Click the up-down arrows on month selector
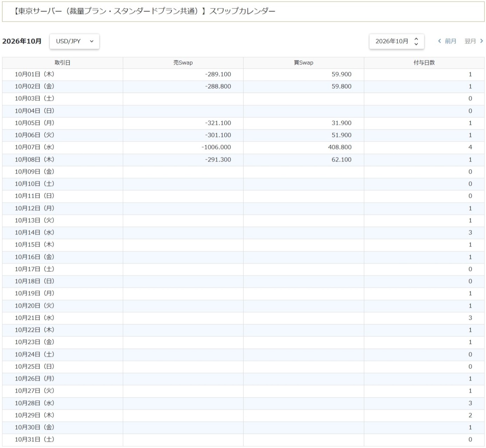The width and height of the screenshot is (486, 448). click(x=416, y=41)
